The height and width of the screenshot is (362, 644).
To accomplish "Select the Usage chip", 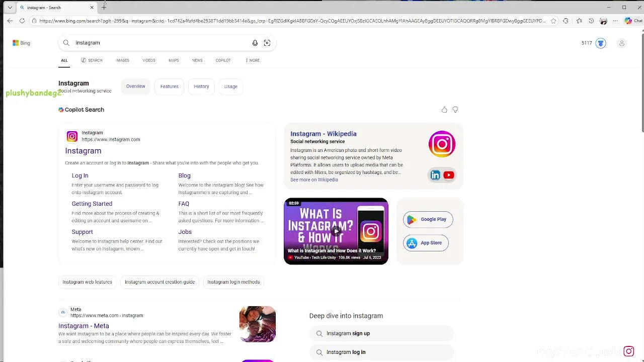I will pos(231,86).
